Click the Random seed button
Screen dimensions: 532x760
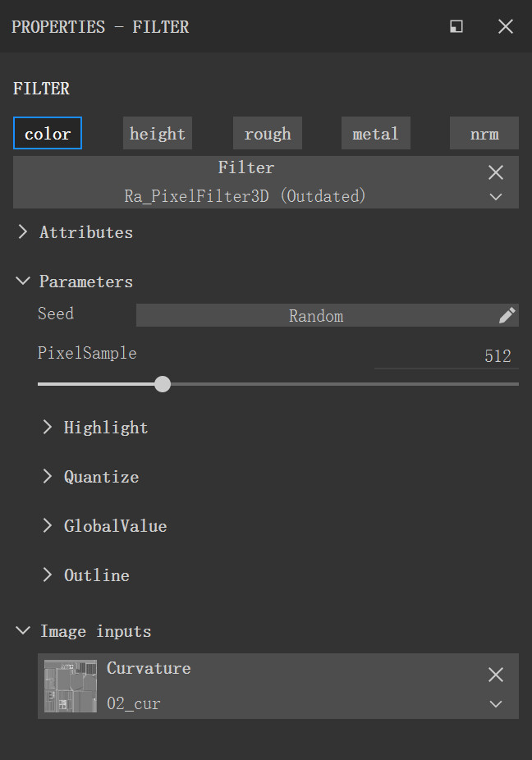(316, 316)
